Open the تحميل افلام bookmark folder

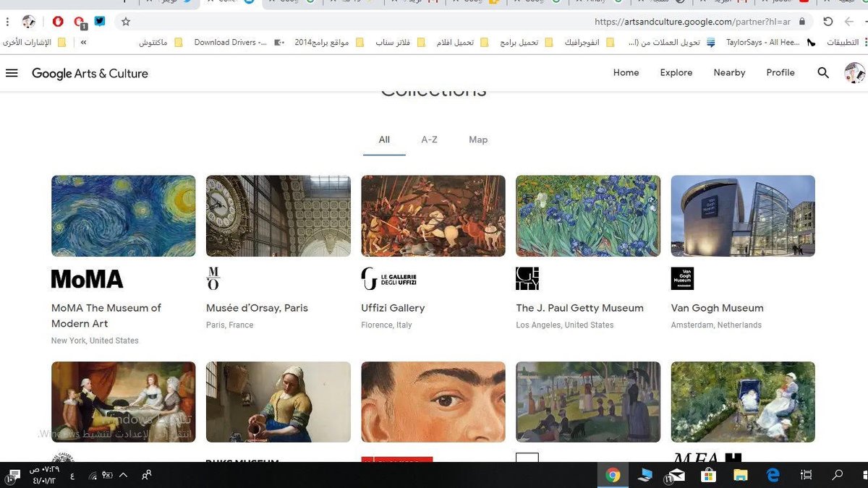(x=462, y=43)
